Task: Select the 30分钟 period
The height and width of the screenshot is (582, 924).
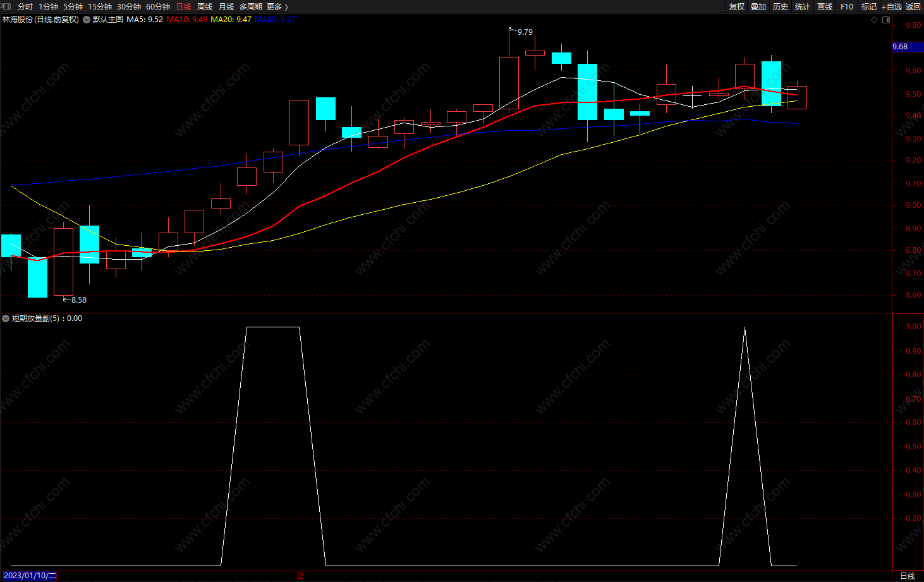Action: coord(129,7)
